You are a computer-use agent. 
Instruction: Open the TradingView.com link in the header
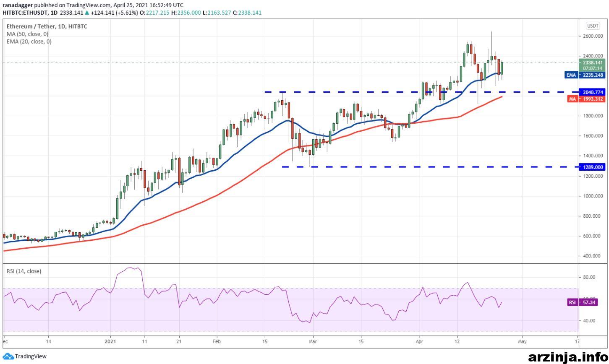click(x=88, y=5)
